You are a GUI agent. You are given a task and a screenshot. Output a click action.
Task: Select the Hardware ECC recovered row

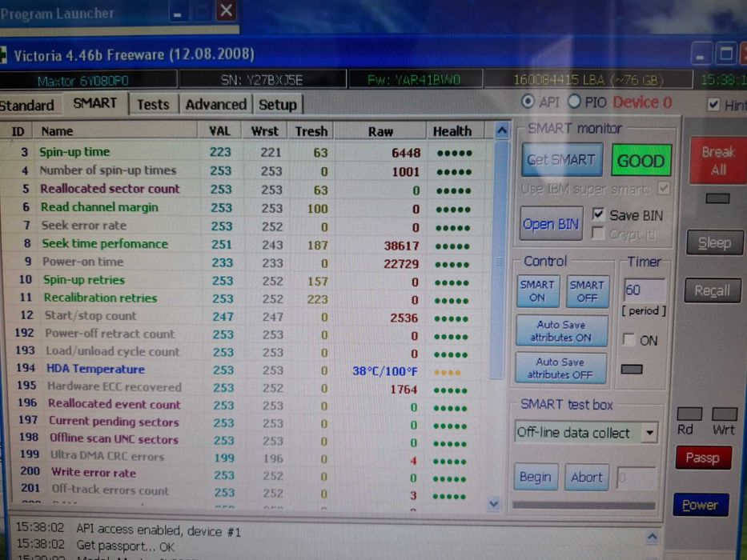tap(249, 388)
